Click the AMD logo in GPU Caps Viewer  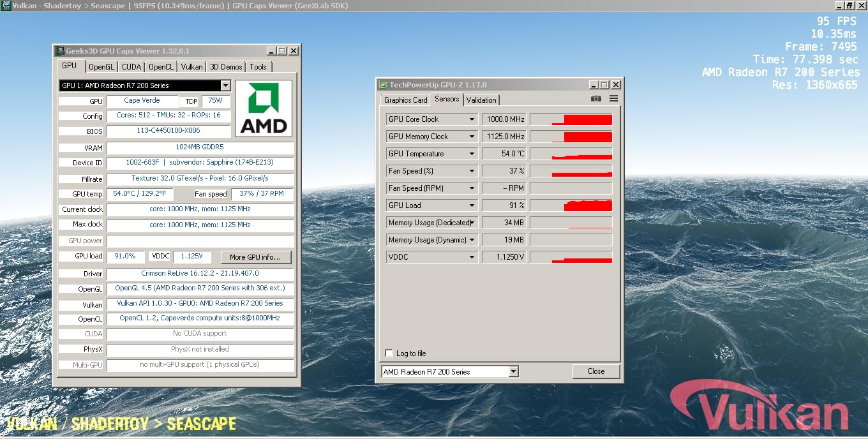coord(264,108)
